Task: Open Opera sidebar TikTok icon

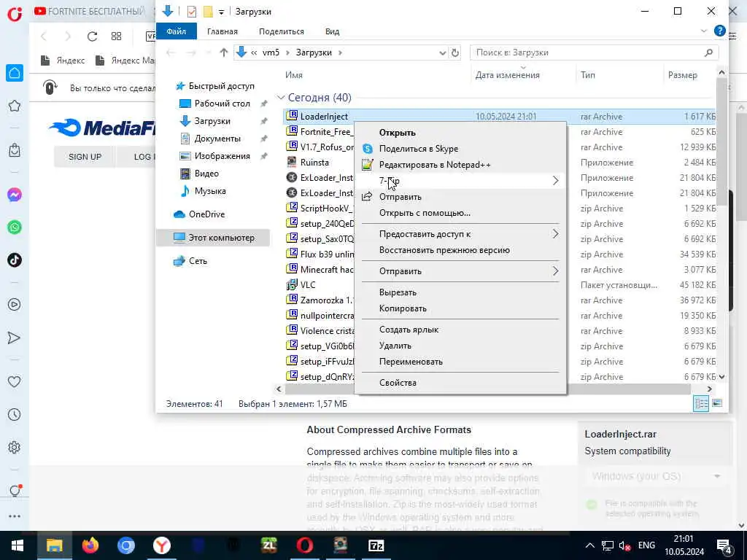Action: tap(15, 260)
